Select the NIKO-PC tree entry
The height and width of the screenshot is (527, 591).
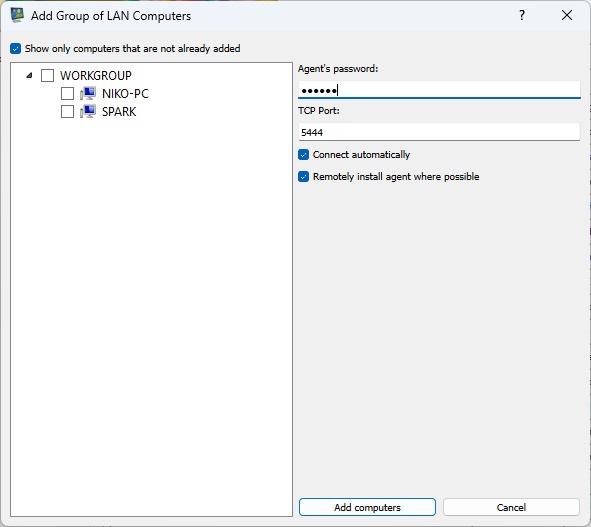click(125, 93)
